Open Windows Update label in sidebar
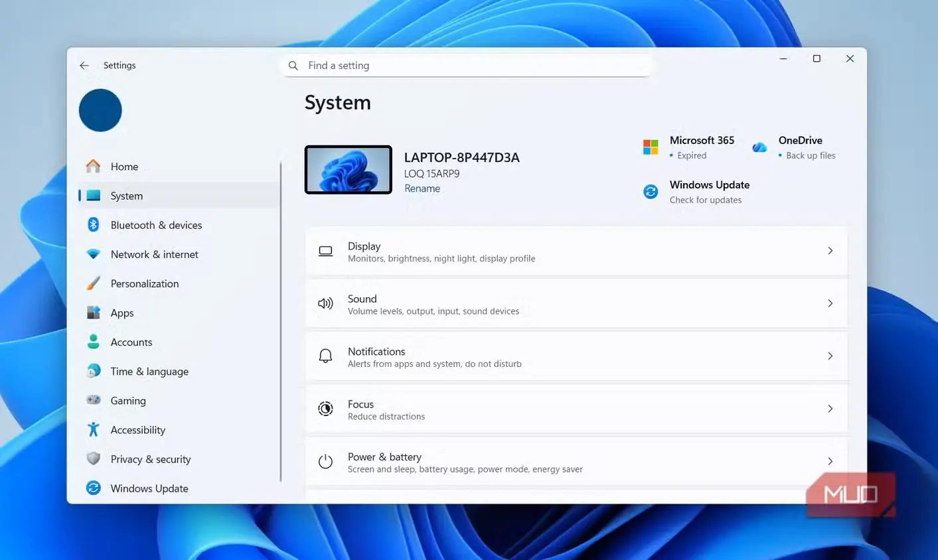This screenshot has height=560, width=938. (x=149, y=488)
